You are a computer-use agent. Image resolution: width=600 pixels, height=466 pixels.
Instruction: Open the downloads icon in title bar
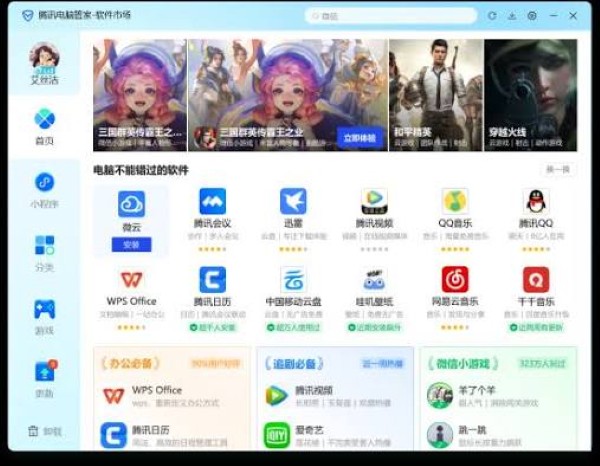pos(512,16)
